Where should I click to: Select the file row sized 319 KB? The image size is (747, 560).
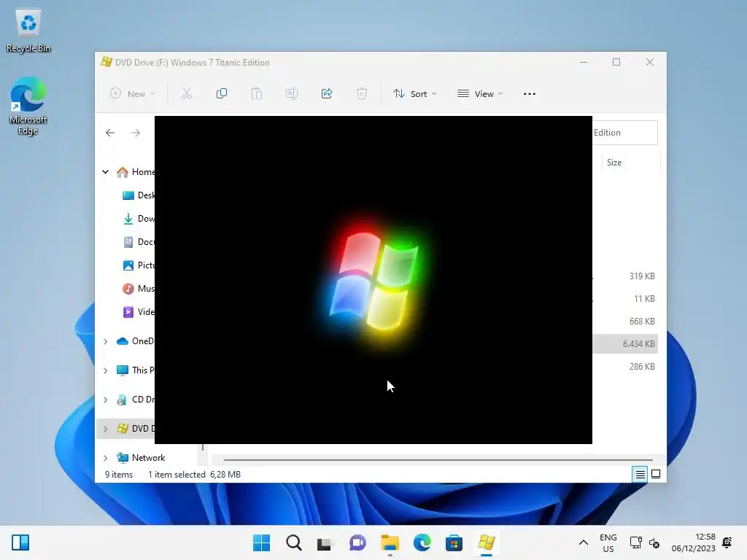click(x=625, y=276)
